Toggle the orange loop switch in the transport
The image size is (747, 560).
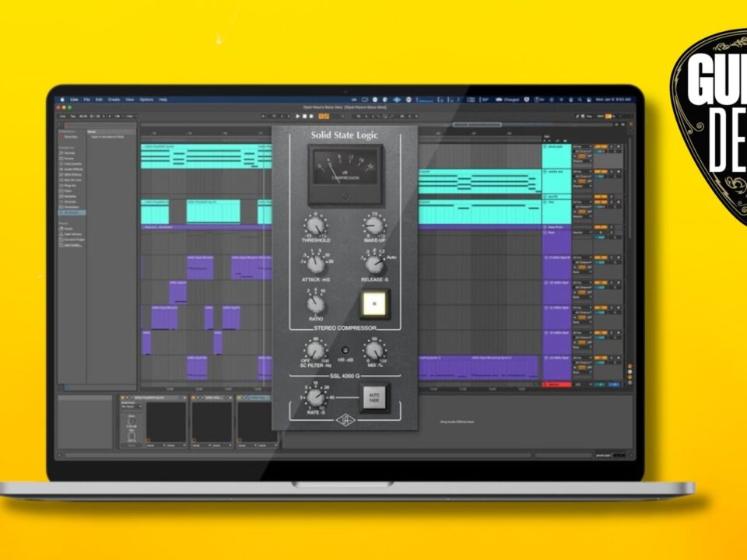(323, 116)
